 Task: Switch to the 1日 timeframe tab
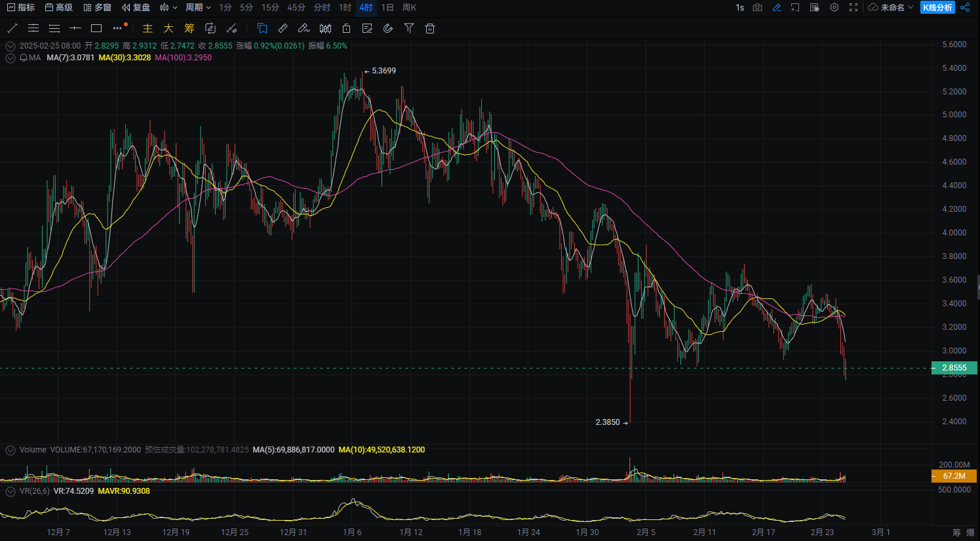tap(387, 7)
